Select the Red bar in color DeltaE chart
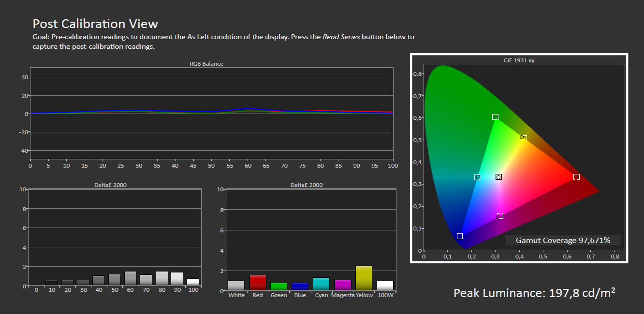This screenshot has height=314, width=644. click(x=258, y=283)
